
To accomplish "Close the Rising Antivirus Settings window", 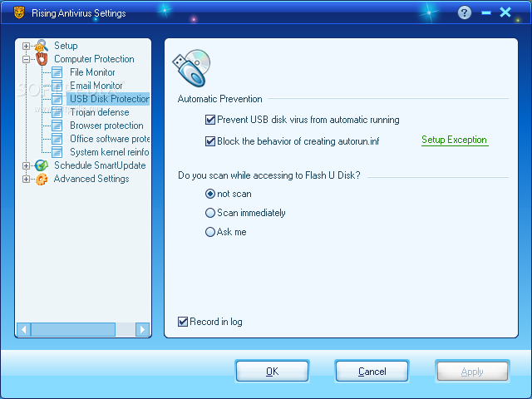I will pyautogui.click(x=505, y=12).
